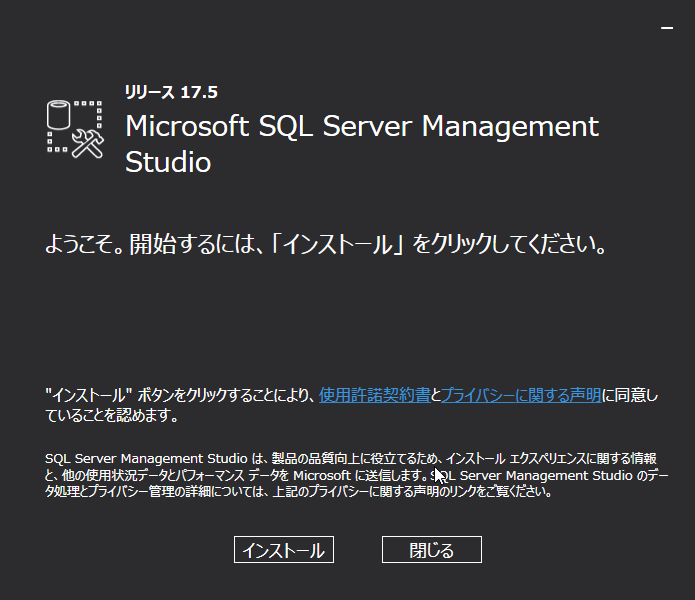Minimize the installer window

(667, 27)
